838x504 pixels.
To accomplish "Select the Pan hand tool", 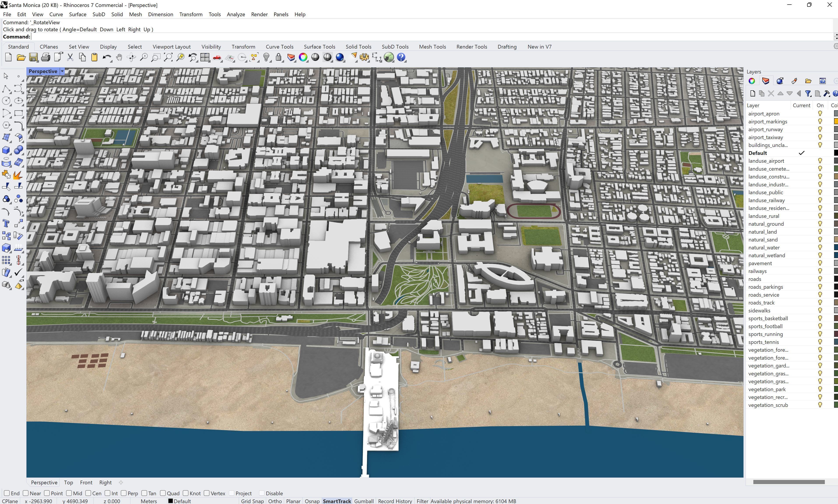I will (x=119, y=57).
